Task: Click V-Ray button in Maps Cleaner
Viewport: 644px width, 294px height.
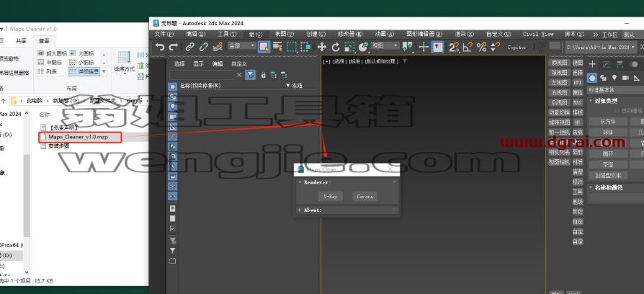Action: (x=330, y=197)
